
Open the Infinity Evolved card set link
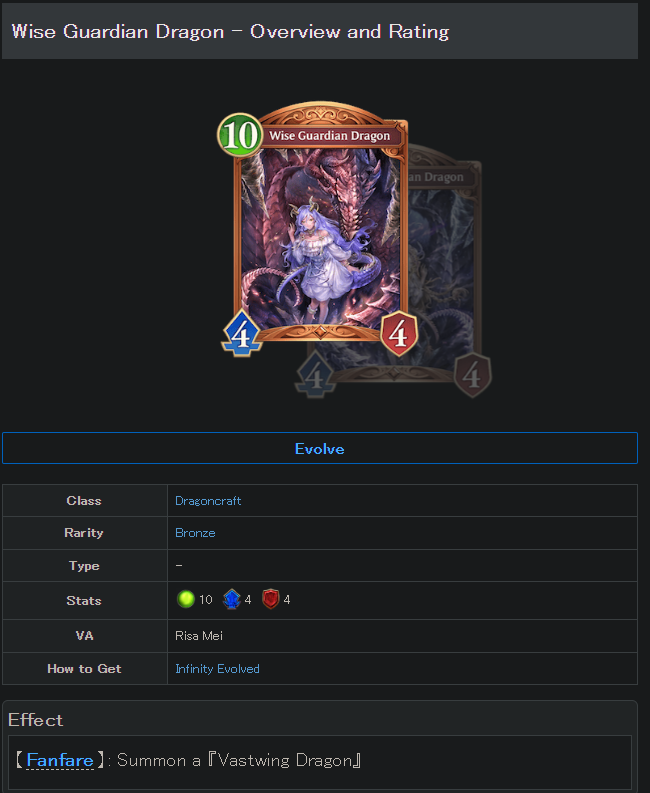click(x=217, y=669)
